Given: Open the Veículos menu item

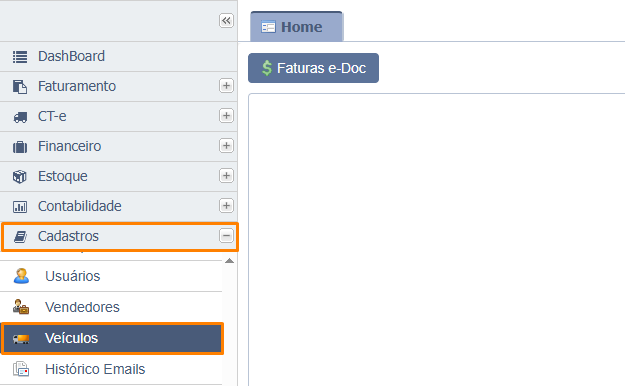Looking at the screenshot, I should [x=112, y=338].
